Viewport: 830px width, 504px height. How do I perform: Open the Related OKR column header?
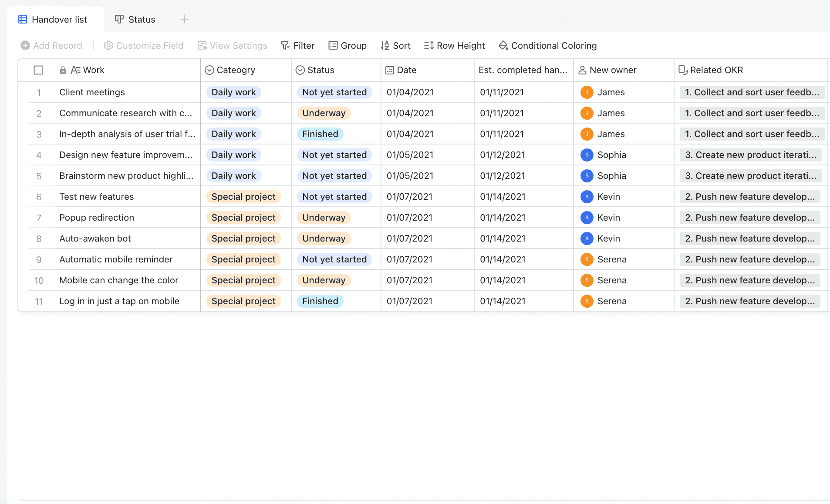[751, 70]
